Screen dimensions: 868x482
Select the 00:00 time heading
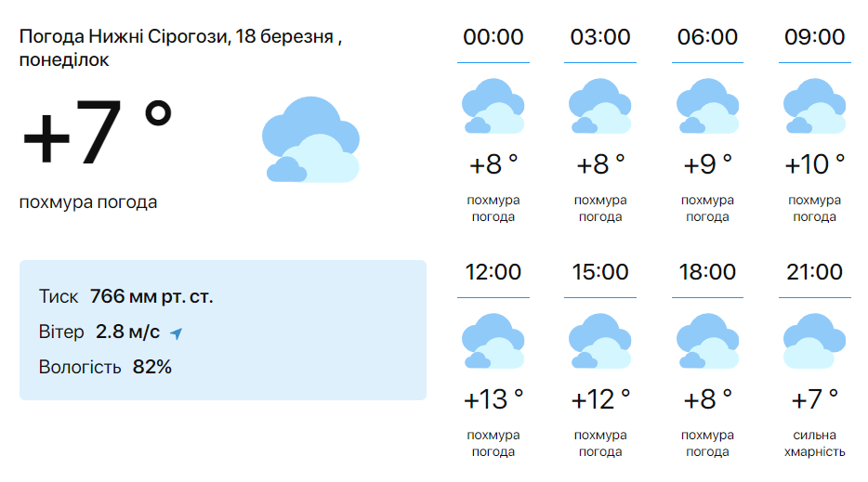click(493, 37)
